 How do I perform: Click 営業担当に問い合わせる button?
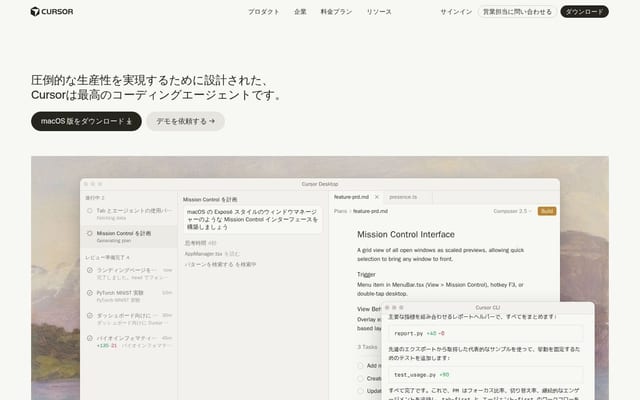517,12
